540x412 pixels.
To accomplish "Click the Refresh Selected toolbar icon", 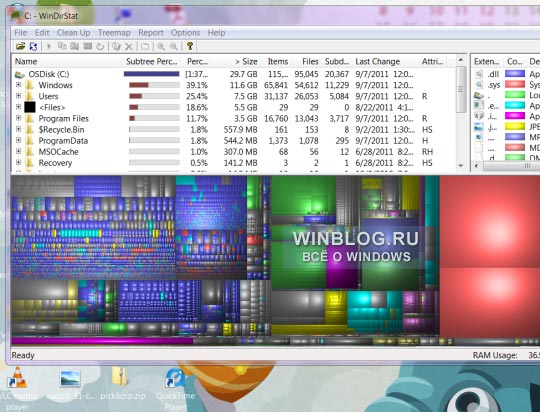I will [x=100, y=46].
